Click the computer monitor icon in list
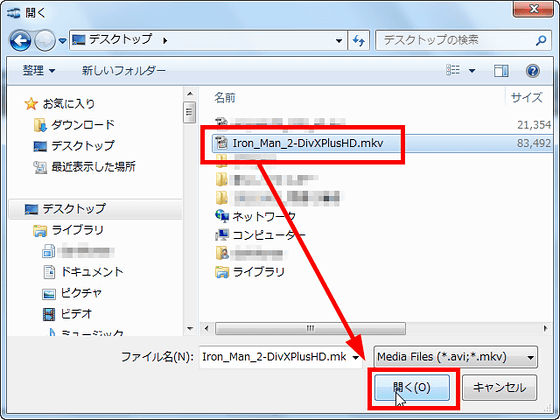The width and height of the screenshot is (560, 420). (x=222, y=235)
